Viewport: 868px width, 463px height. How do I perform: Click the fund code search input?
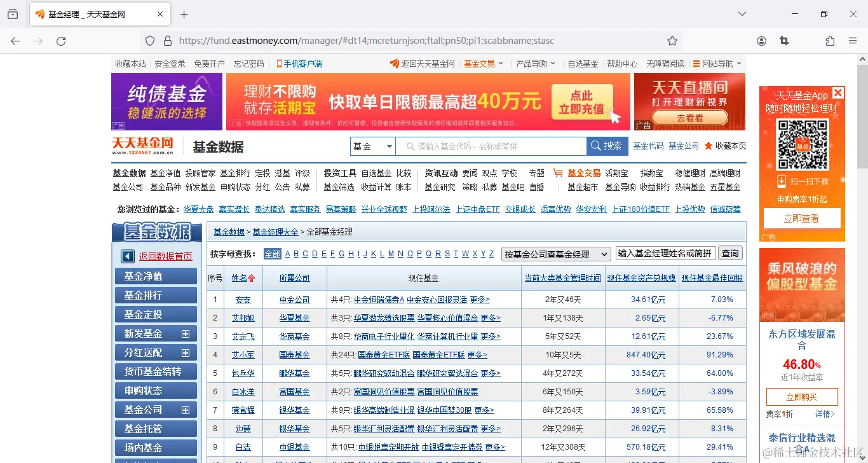click(x=491, y=146)
